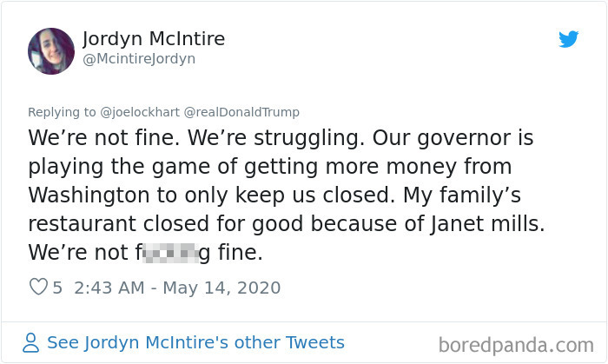Image resolution: width=608 pixels, height=364 pixels.
Task: Click the boredpanda.com watermark
Action: coord(515,344)
